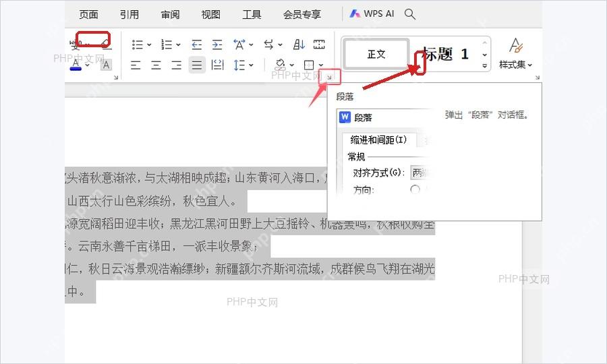607x364 pixels.
Task: Insert a bulleted list
Action: (137, 45)
